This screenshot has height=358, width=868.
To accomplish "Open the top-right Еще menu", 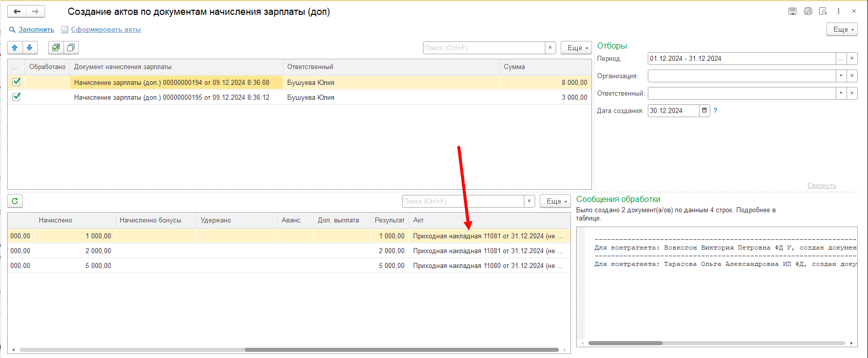I will click(x=842, y=30).
